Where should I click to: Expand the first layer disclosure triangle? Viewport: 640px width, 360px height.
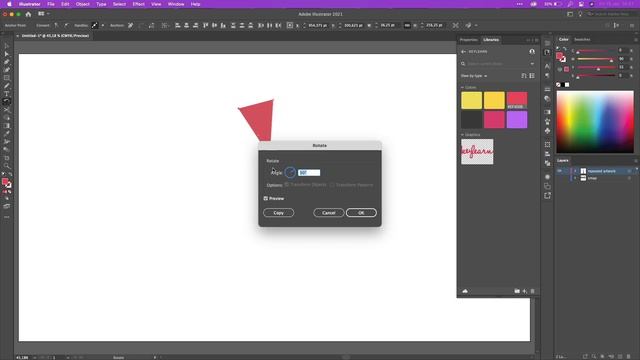(x=575, y=171)
